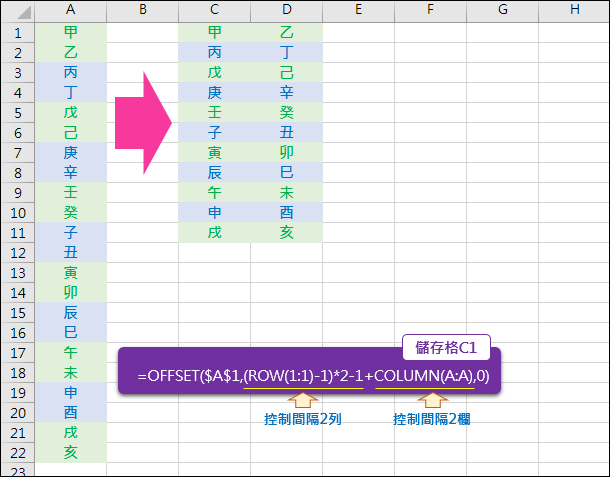Click cell A4 containing 丁
The image size is (610, 477).
coord(70,92)
